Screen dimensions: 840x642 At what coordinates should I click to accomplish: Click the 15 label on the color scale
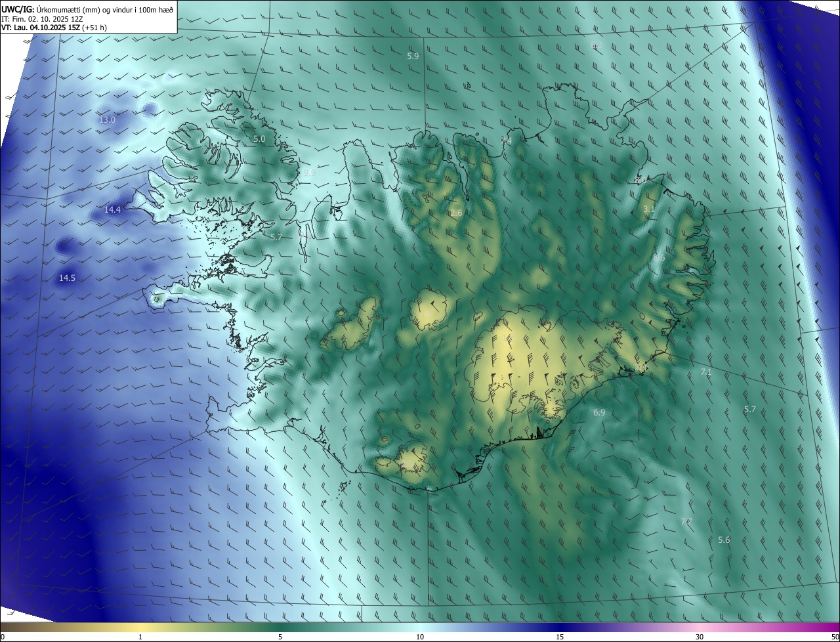560,637
